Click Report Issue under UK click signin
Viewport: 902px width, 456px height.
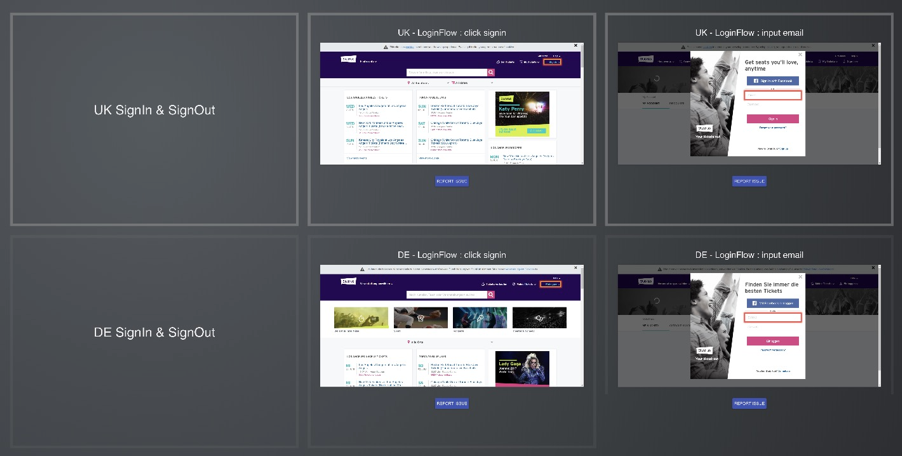[452, 181]
